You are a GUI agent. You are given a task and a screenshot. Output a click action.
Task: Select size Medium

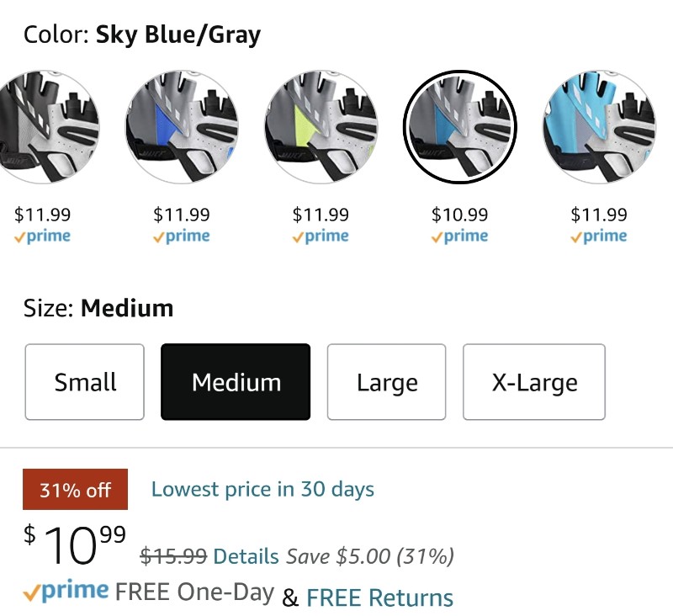coord(236,381)
